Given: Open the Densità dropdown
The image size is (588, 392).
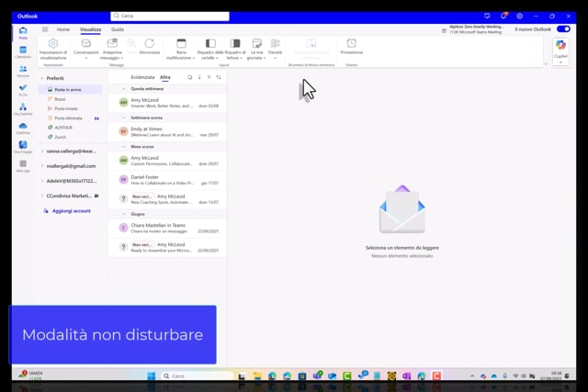Looking at the screenshot, I should coord(275,49).
